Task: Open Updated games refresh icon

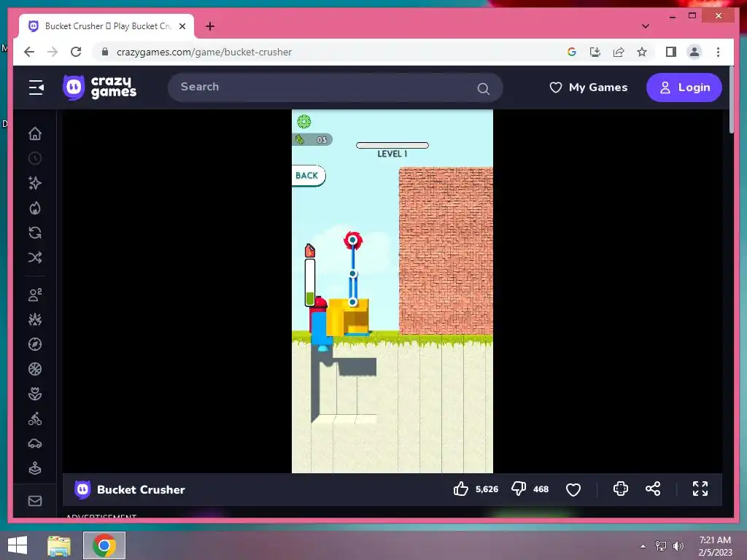Action: pyautogui.click(x=35, y=233)
